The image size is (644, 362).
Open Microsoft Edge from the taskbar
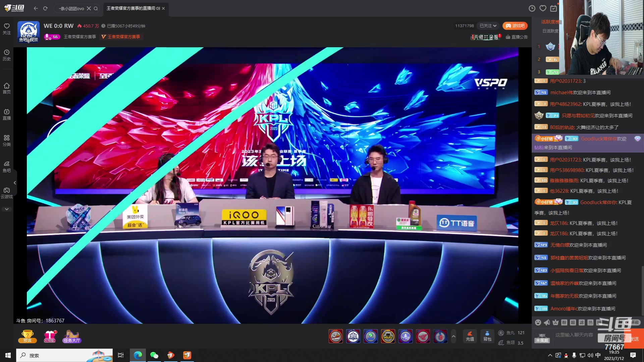point(138,355)
